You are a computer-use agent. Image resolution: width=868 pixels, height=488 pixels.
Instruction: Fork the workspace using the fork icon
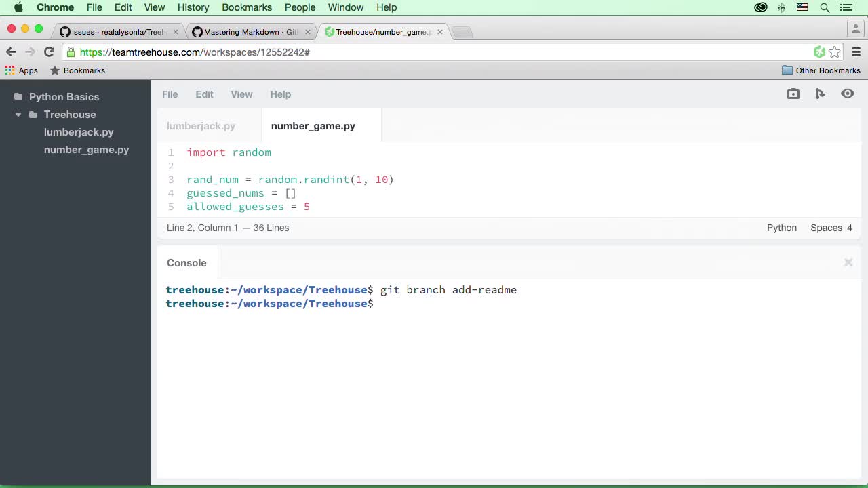point(820,94)
